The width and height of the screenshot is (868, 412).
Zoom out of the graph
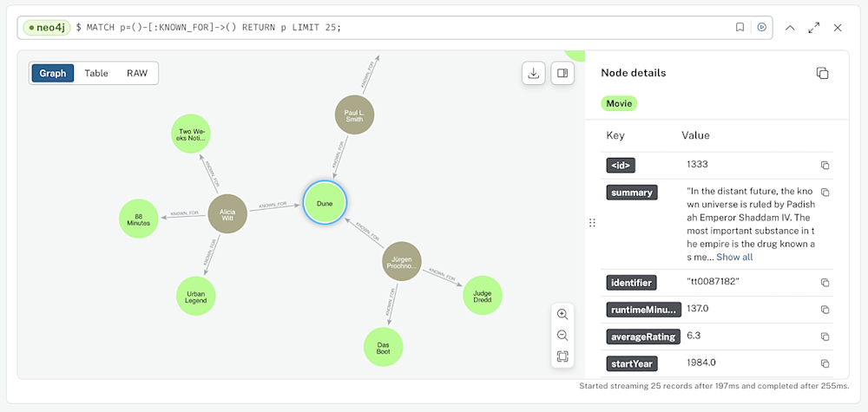coord(562,335)
